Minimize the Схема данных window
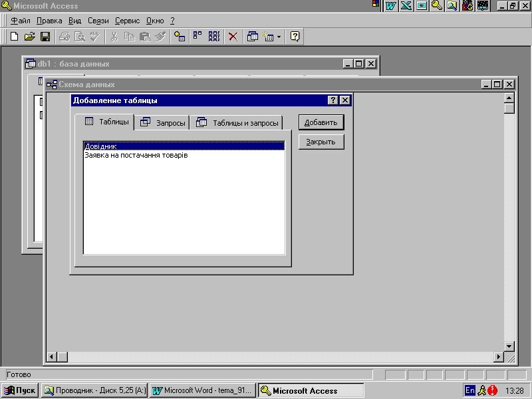Viewport: 532px width, 399px height. 487,84
